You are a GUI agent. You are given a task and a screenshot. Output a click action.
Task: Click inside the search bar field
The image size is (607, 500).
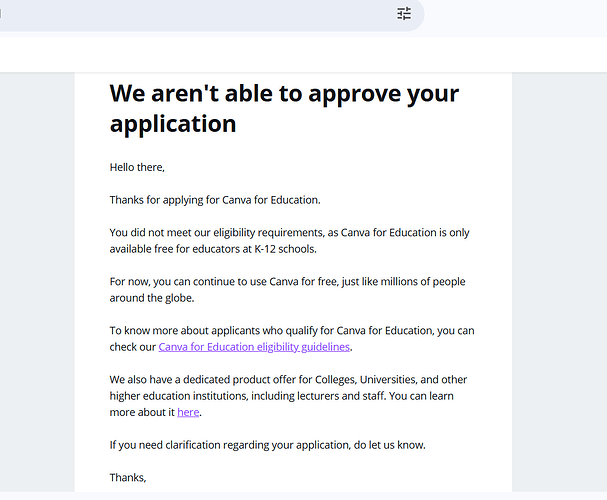pyautogui.click(x=200, y=14)
